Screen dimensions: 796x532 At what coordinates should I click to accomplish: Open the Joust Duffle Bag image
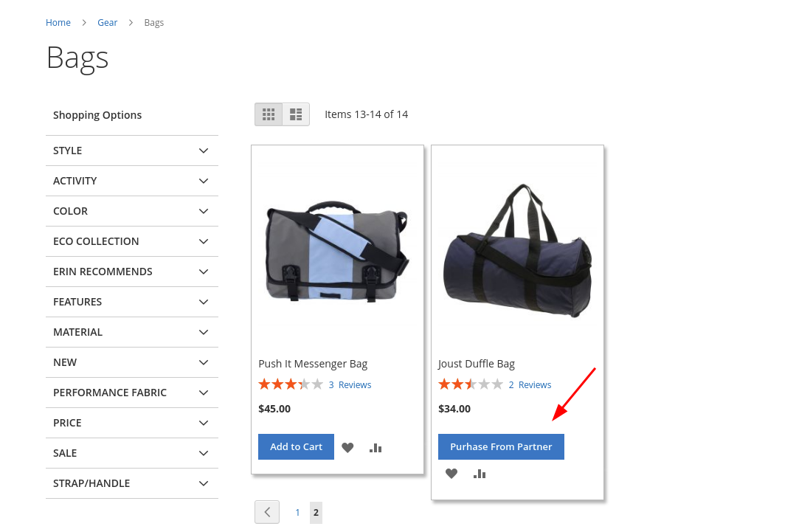click(x=517, y=252)
